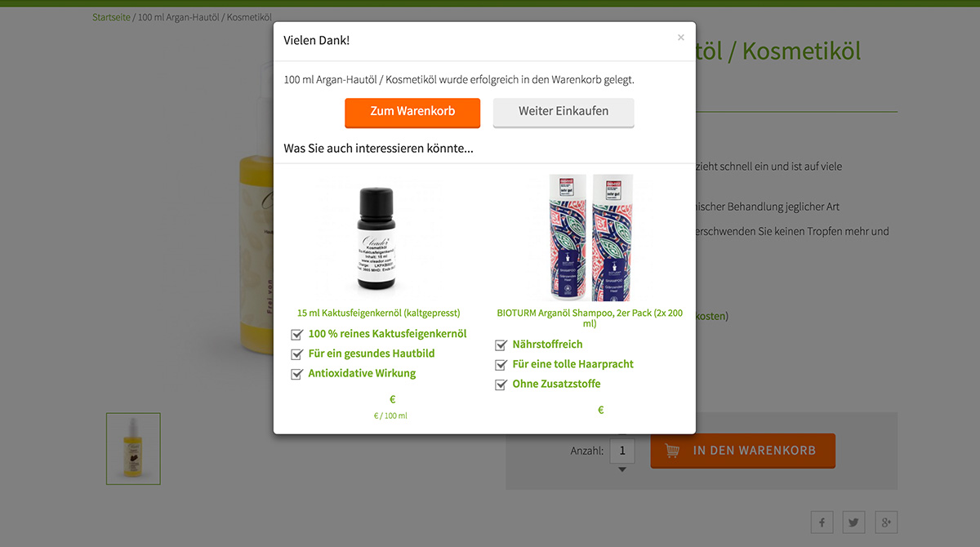The height and width of the screenshot is (547, 980).
Task: Go to cart via Zum Warenkorb
Action: pos(412,112)
